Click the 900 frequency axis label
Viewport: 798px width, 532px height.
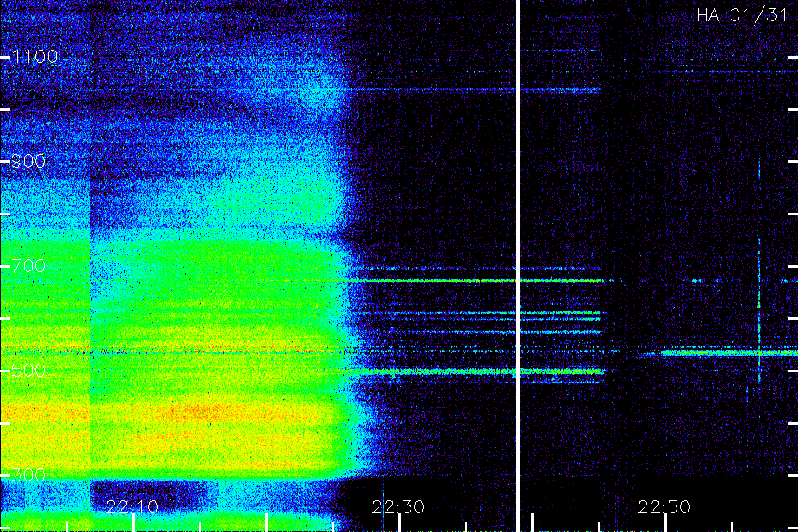(x=28, y=161)
